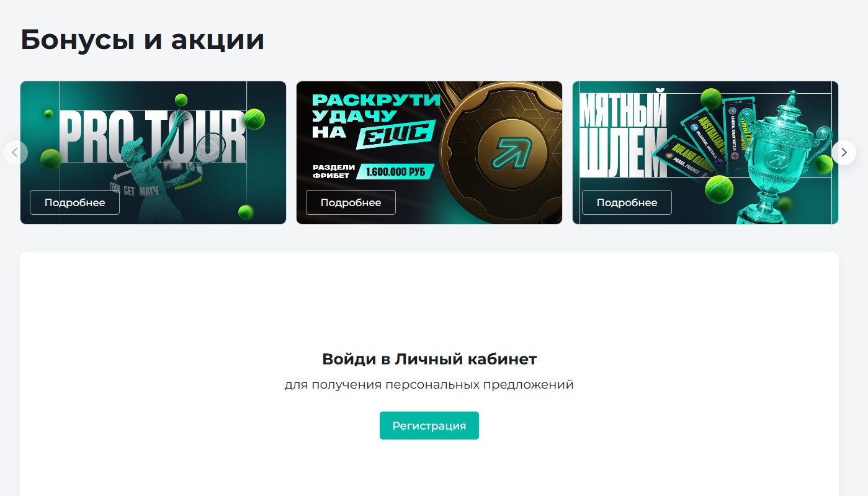Select the Раскрути удачу promo banner
Viewport: 868px width, 496px height.
(429, 153)
